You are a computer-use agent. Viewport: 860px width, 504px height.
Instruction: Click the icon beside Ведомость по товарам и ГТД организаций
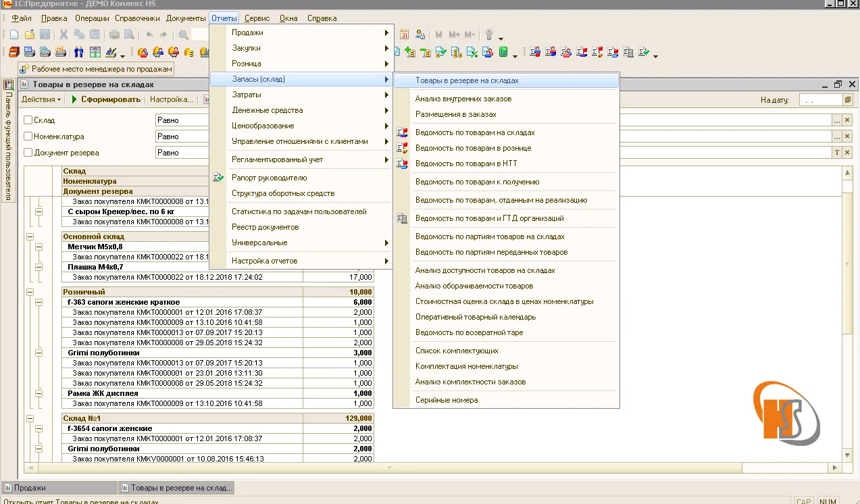tap(403, 218)
